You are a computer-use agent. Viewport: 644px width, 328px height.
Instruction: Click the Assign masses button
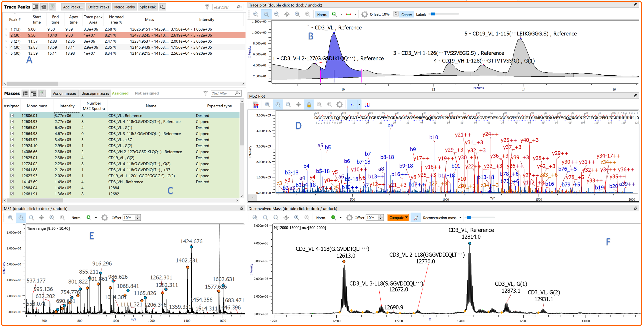(64, 93)
